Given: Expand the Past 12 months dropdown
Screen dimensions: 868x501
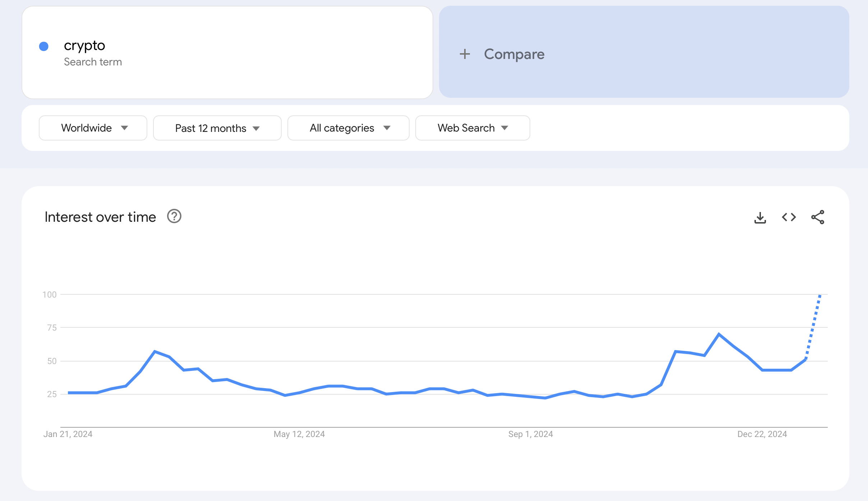Looking at the screenshot, I should coord(217,128).
